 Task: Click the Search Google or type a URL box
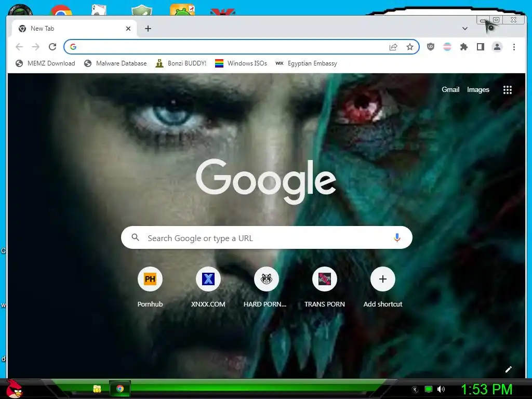coord(267,238)
